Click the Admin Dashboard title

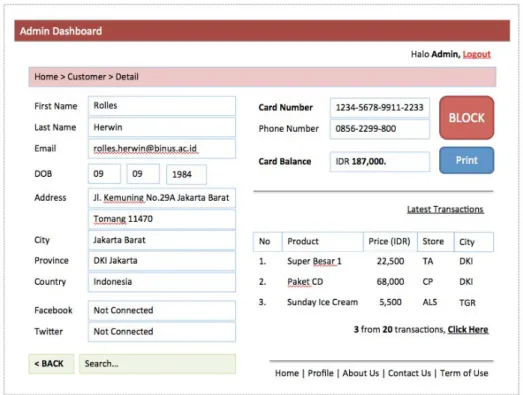pos(61,31)
